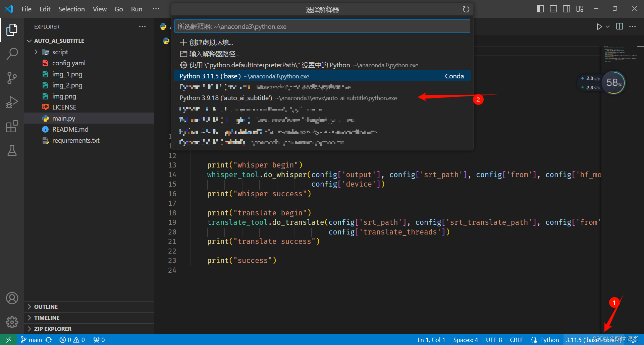Open the Testing flask view
The height and width of the screenshot is (345, 644).
click(x=12, y=150)
